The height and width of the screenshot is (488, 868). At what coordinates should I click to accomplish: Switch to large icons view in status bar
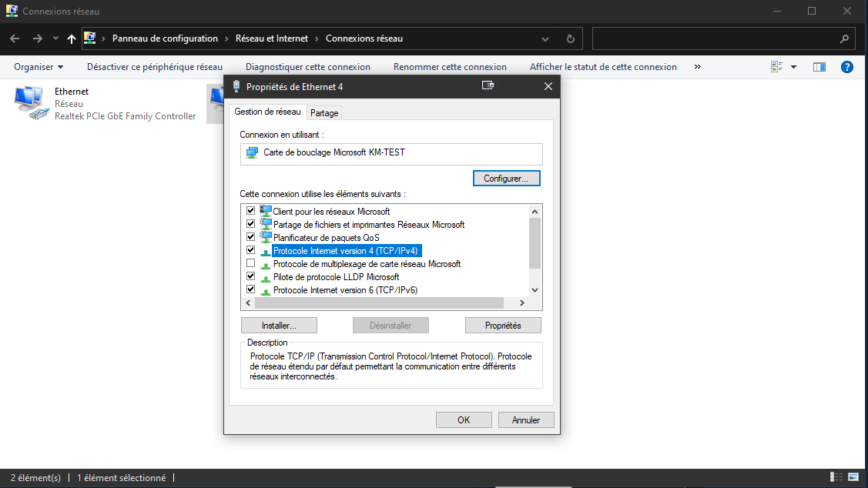pyautogui.click(x=853, y=477)
